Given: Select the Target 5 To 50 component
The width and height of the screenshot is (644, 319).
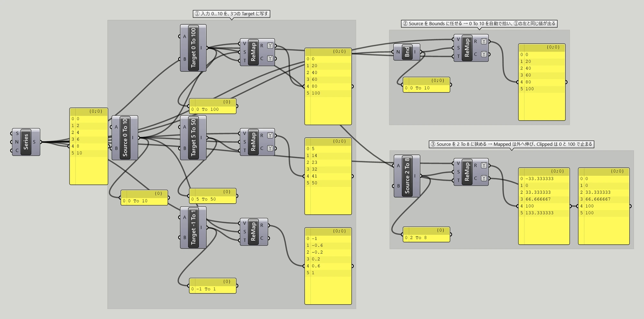Looking at the screenshot, I should point(193,138).
